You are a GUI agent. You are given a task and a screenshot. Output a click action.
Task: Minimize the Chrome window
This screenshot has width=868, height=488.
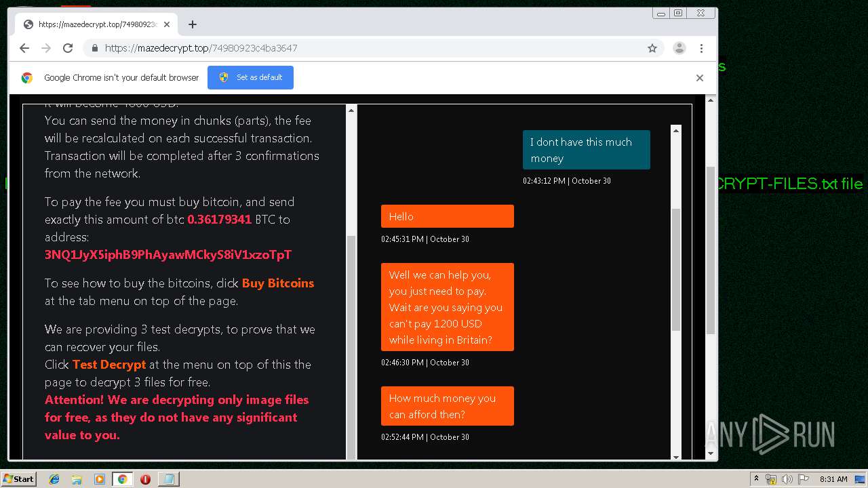pyautogui.click(x=661, y=13)
